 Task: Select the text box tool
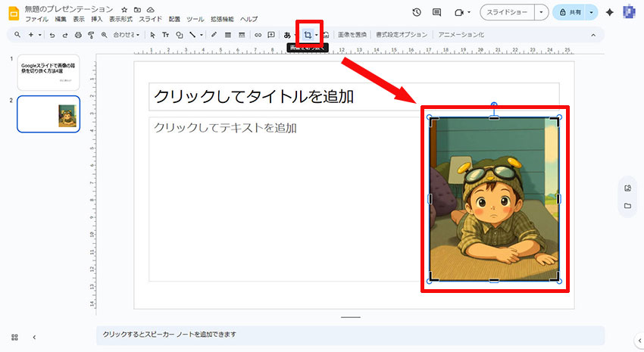point(165,35)
